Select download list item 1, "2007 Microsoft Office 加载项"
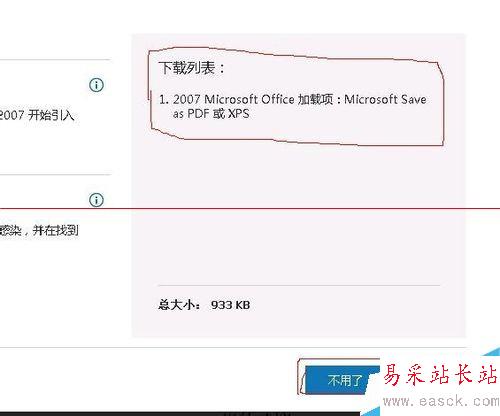Image resolution: width=500 pixels, height=416 pixels. coord(293,106)
